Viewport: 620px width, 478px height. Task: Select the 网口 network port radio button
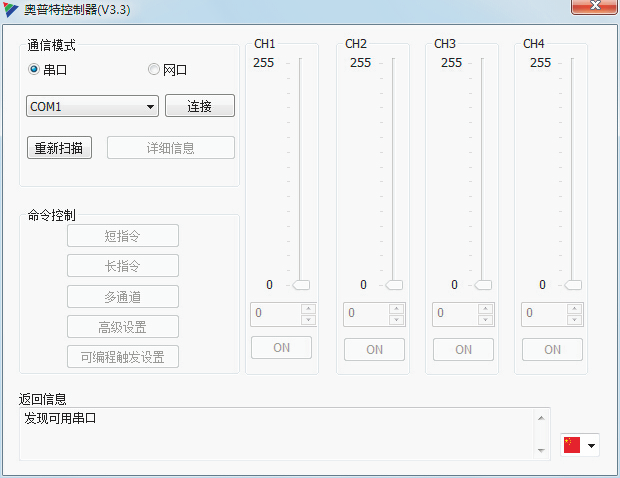click(153, 70)
